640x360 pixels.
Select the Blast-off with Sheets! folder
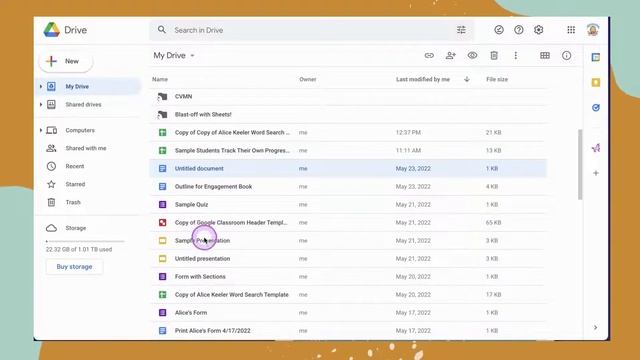pyautogui.click(x=348, y=115)
